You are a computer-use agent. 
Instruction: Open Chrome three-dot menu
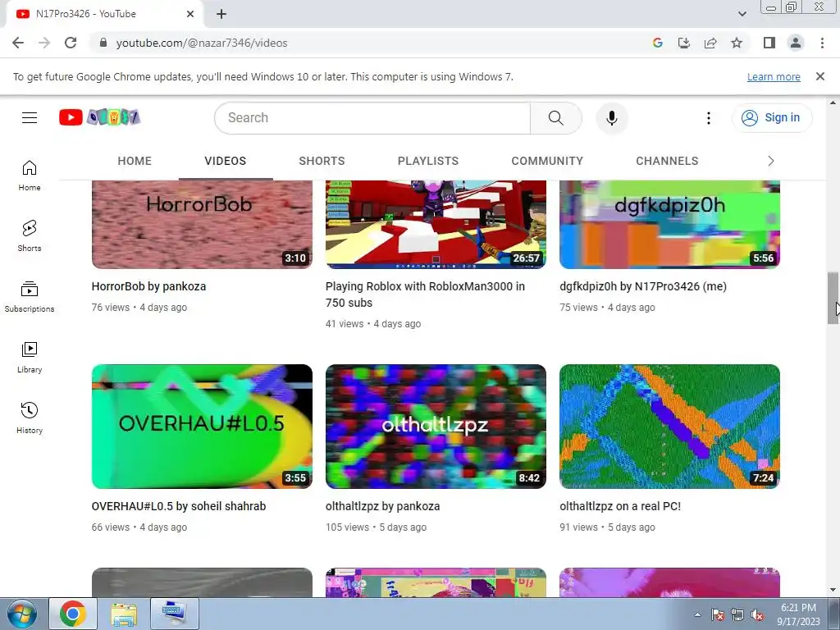point(822,43)
